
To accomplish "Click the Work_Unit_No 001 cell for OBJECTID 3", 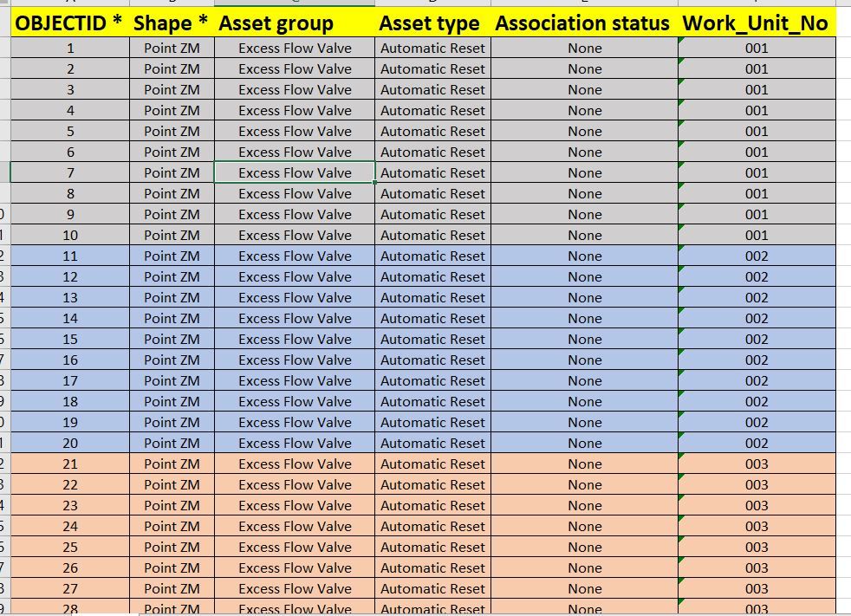I will (756, 89).
